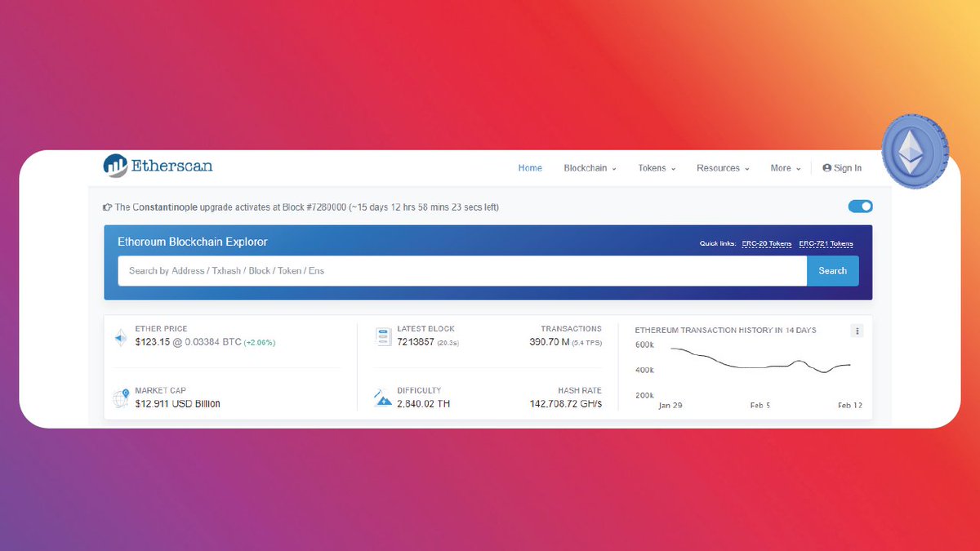Open the Home menu item
The width and height of the screenshot is (980, 551).
point(530,168)
